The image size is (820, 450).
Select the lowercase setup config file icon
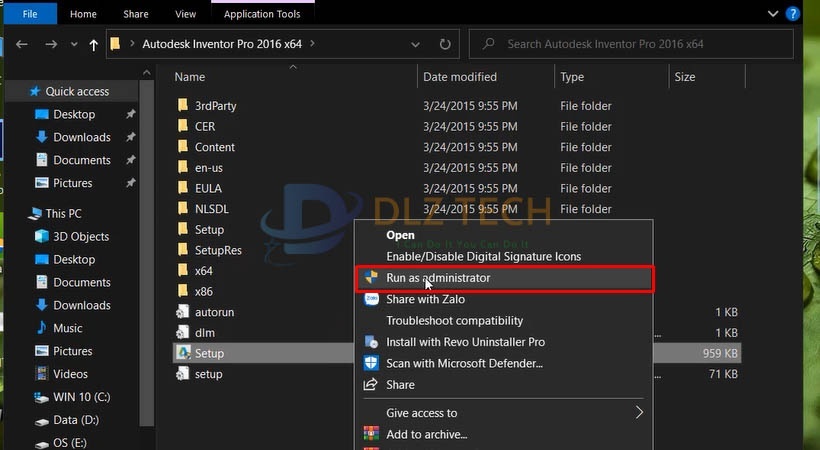[x=183, y=374]
